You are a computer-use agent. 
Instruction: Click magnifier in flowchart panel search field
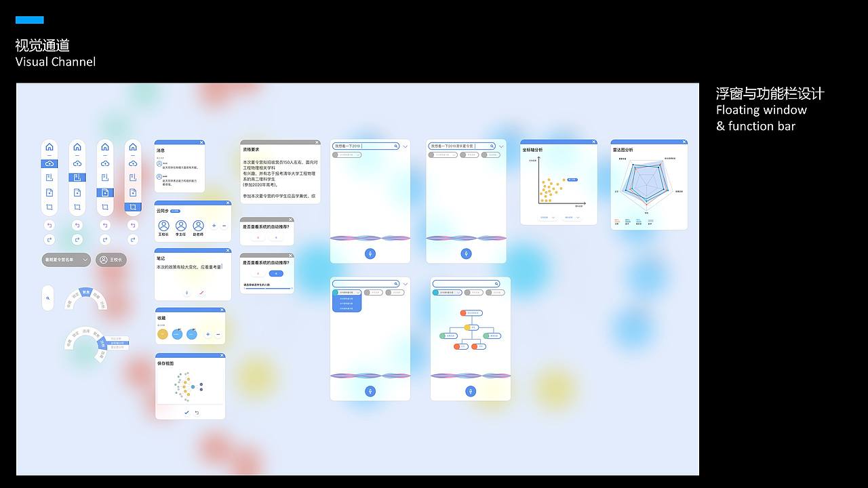[496, 284]
